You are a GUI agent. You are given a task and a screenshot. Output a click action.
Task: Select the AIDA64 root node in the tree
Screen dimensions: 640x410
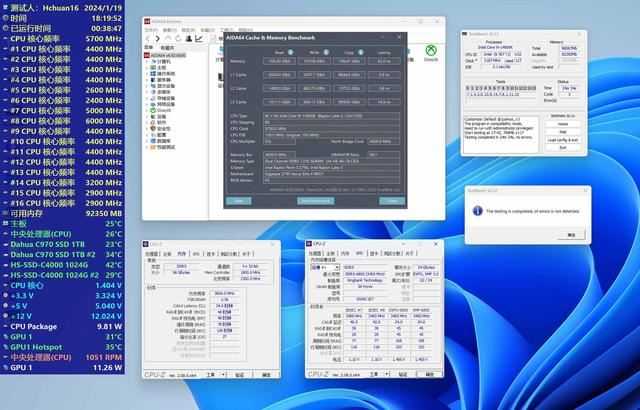click(167, 55)
